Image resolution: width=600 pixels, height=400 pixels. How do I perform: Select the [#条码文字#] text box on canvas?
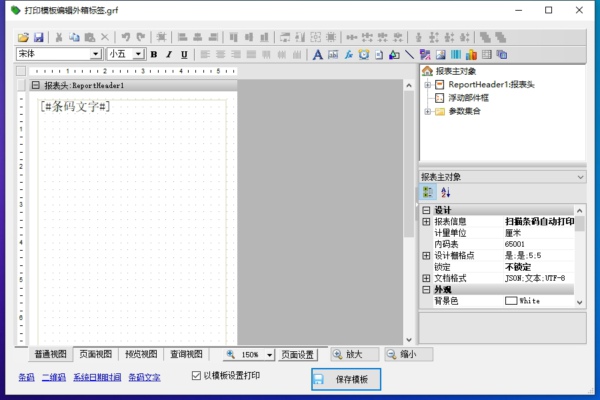coord(75,106)
